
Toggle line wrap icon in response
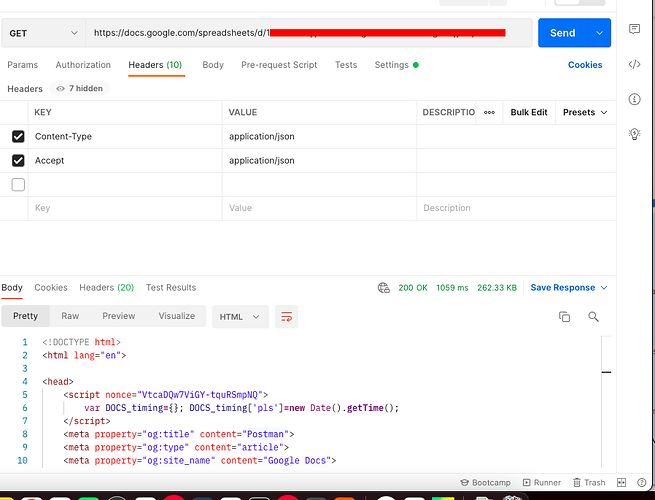coord(287,317)
